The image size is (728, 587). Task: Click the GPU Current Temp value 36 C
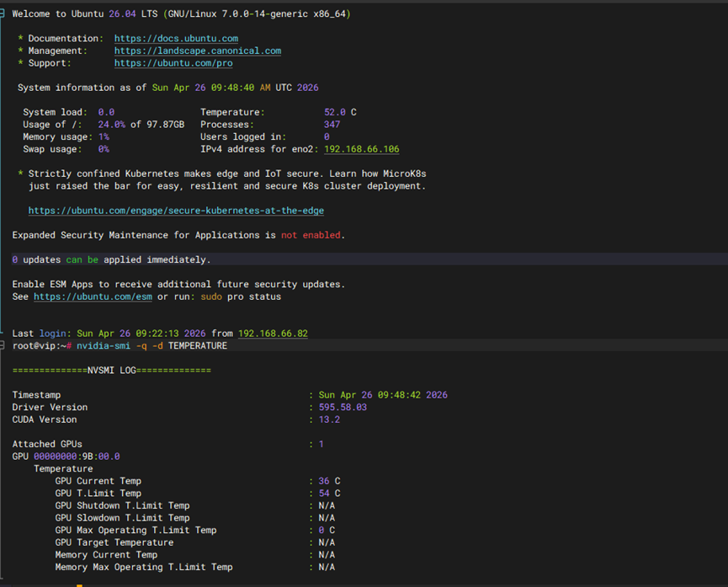click(329, 481)
